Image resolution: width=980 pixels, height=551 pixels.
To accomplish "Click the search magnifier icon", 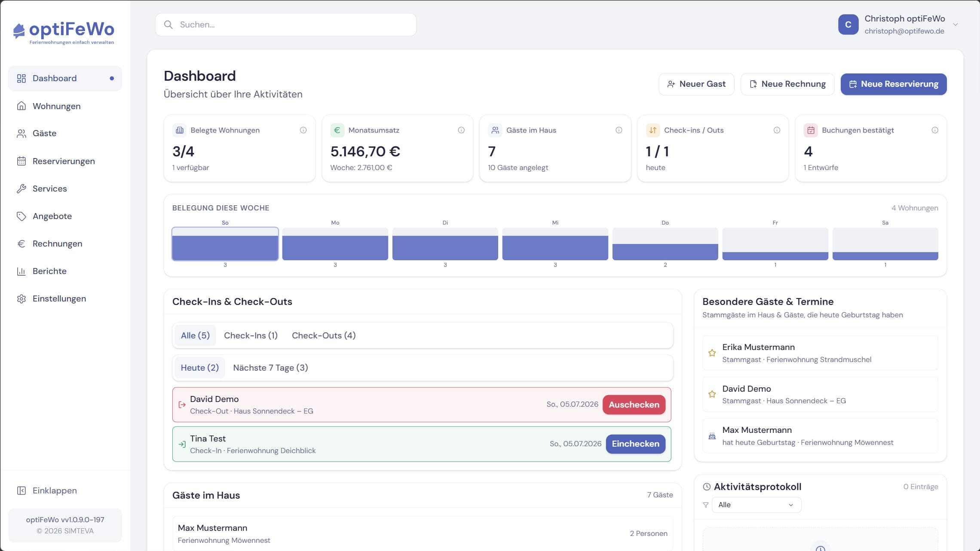I will (x=168, y=24).
